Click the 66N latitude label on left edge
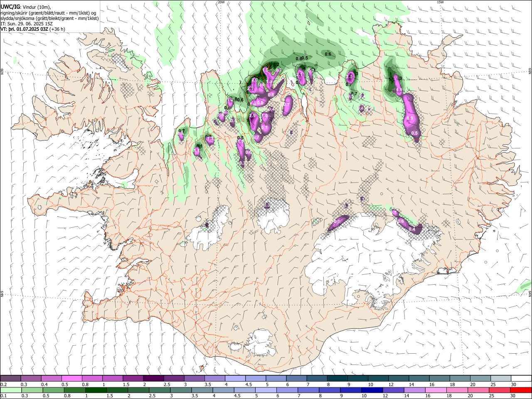 point(2,71)
